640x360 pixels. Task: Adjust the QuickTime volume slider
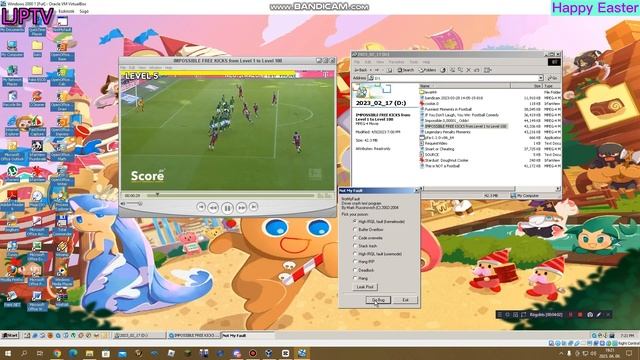(x=134, y=204)
